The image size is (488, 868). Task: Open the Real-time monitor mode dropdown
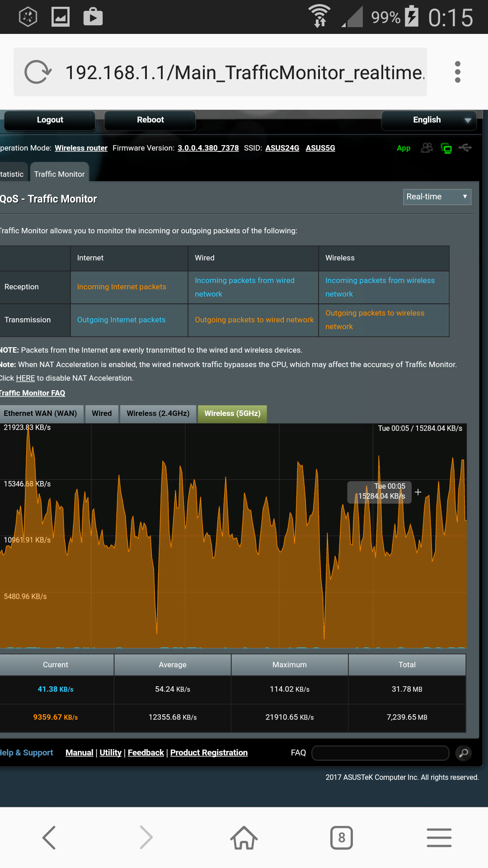[436, 197]
